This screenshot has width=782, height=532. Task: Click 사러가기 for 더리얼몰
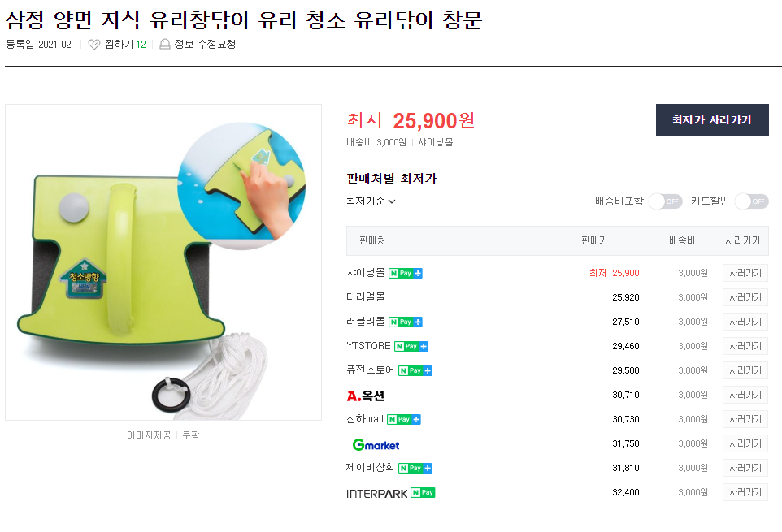click(x=745, y=297)
